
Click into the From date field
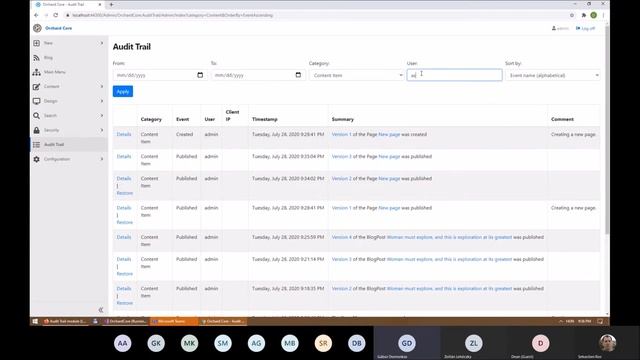point(159,75)
